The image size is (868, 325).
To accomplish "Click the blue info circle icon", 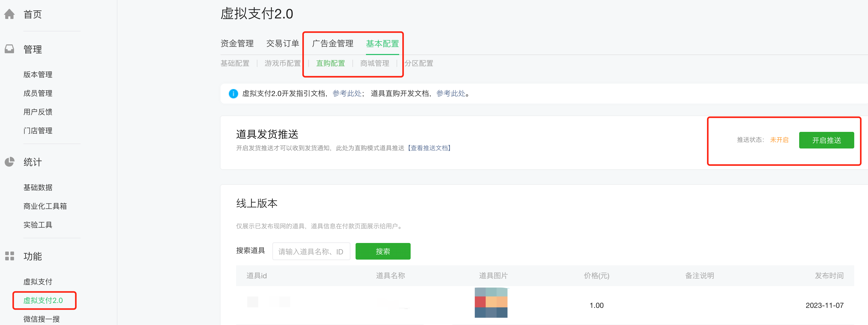I will coord(233,94).
